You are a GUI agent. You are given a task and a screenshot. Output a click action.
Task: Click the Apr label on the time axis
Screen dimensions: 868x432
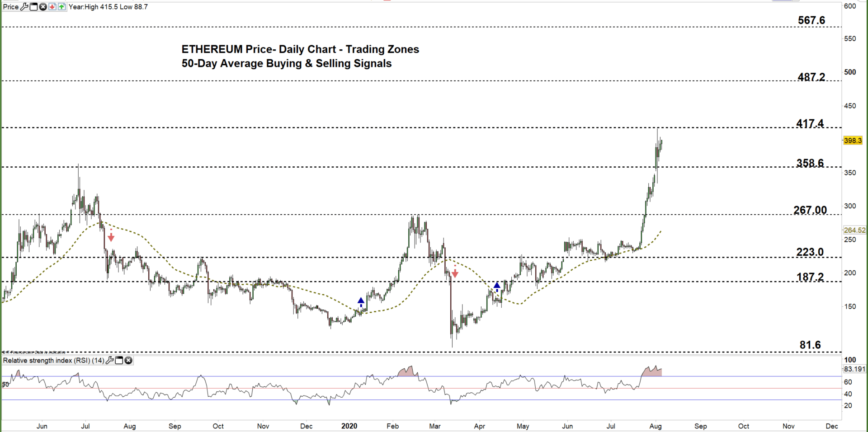(x=480, y=426)
